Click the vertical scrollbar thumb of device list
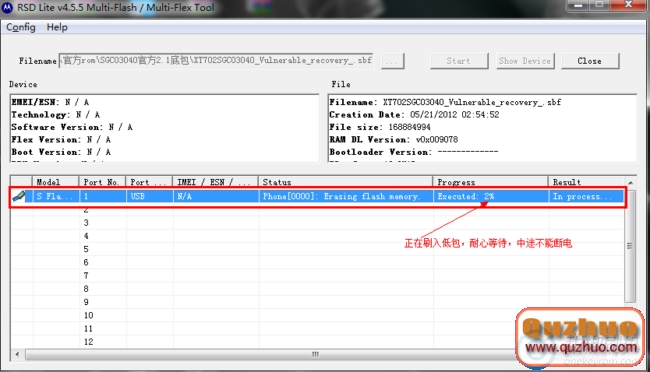 click(630, 246)
